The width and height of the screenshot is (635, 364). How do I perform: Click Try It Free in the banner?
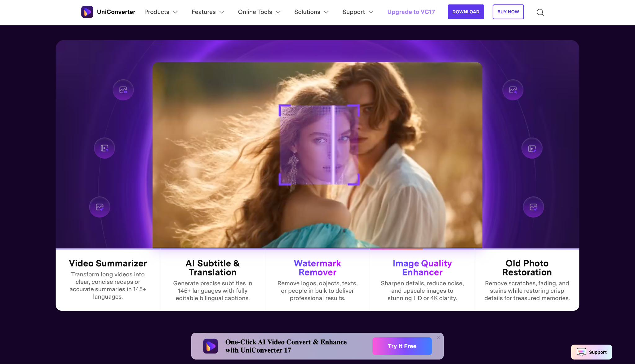[402, 346]
